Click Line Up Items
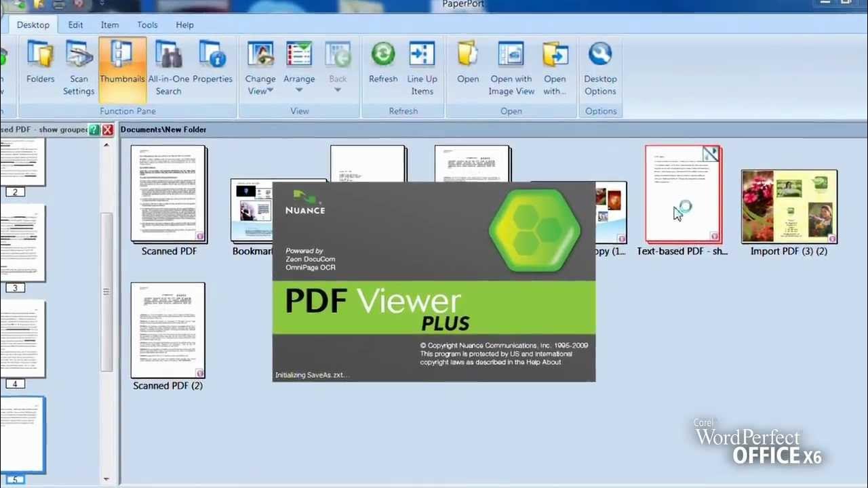Viewport: 868px width, 488px height. 422,68
